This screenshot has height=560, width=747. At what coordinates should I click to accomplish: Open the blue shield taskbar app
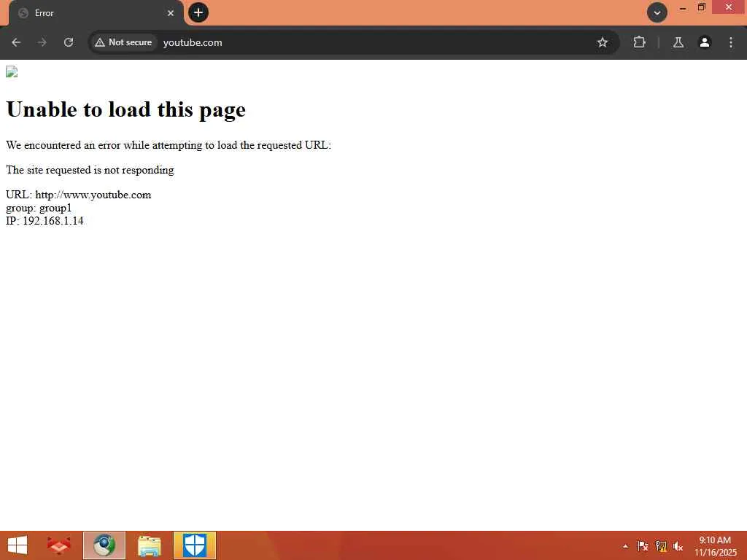[194, 545]
